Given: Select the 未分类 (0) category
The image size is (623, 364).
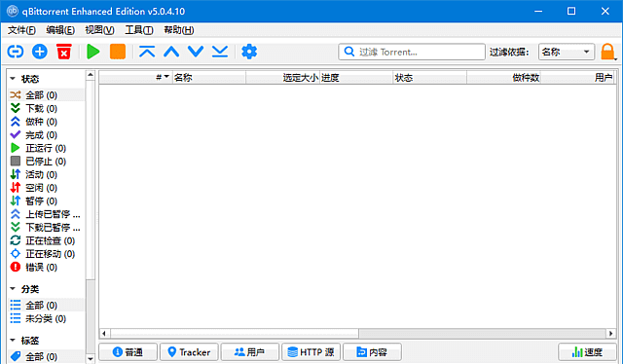Looking at the screenshot, I should click(46, 318).
